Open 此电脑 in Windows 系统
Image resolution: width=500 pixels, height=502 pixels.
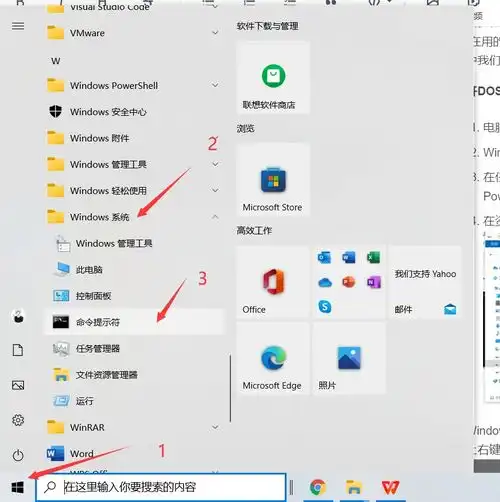(x=135, y=269)
